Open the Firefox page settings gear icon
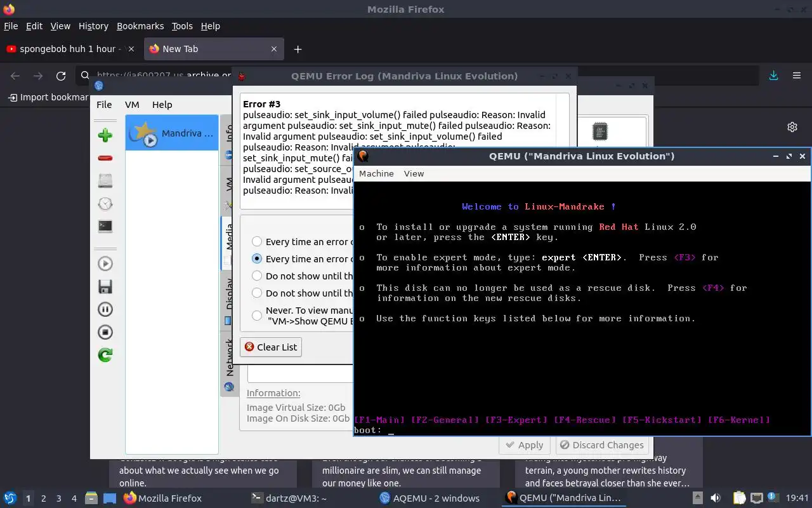Viewport: 812px width, 508px height. click(792, 127)
